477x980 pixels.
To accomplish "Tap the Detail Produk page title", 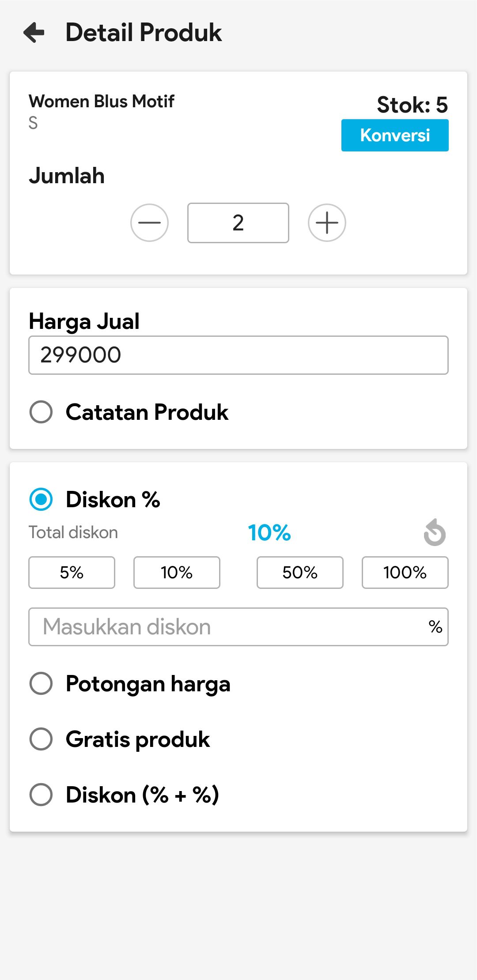I will point(144,32).
